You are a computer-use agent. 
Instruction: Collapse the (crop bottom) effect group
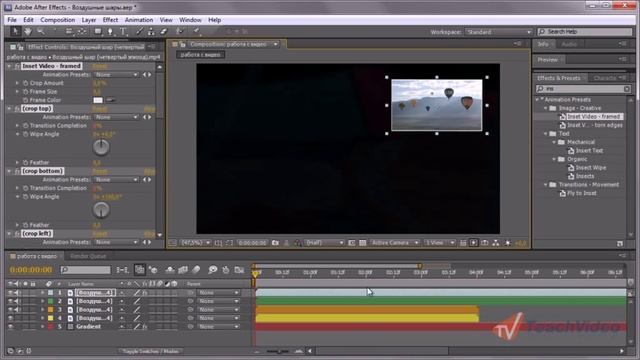(x=9, y=171)
